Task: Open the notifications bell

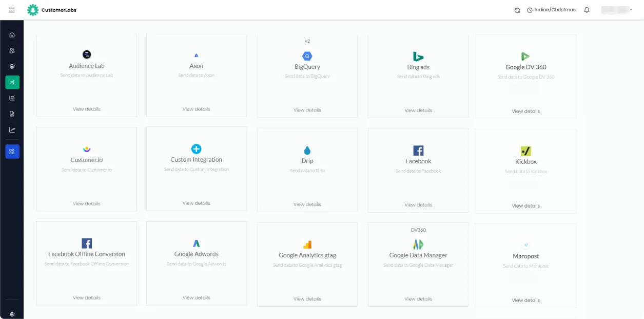Action: [x=587, y=10]
